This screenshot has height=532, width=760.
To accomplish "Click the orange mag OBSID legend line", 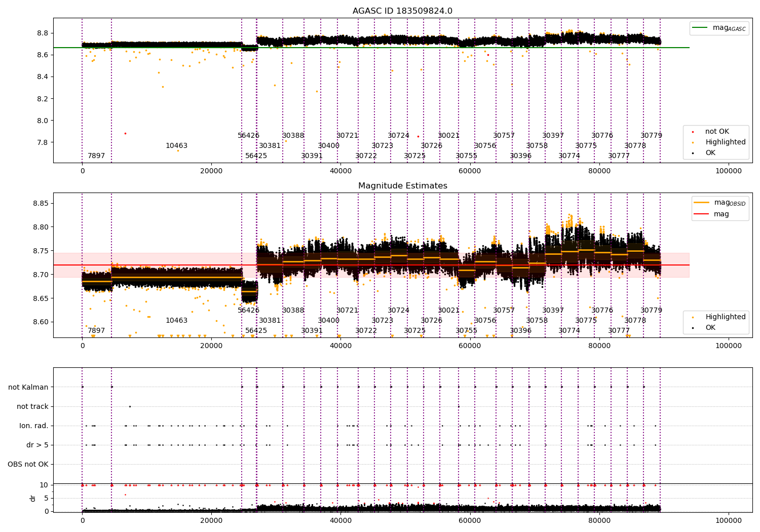I will click(702, 203).
